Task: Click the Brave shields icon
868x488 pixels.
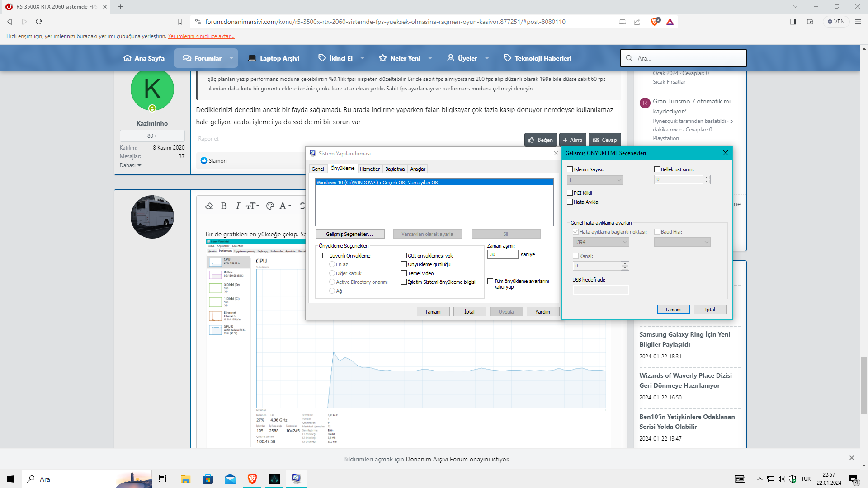Action: 655,22
